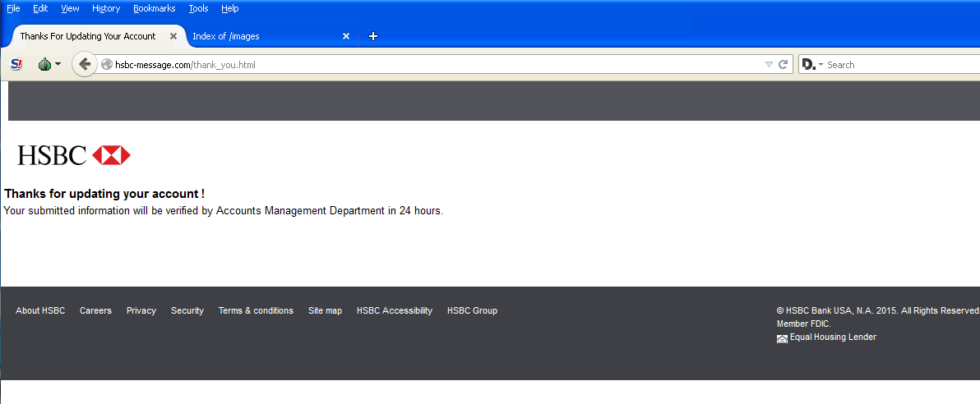Open a new tab with plus button
The width and height of the screenshot is (980, 404).
[x=373, y=36]
